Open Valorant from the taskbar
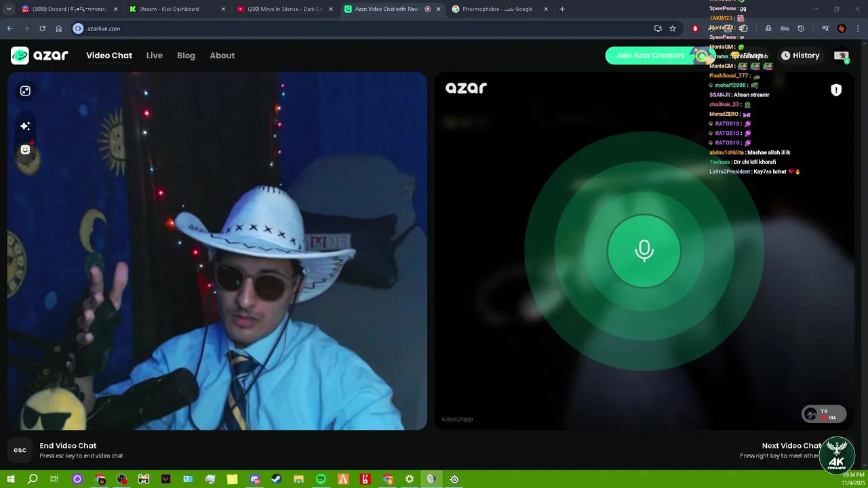Viewport: 868px width, 488px height. coord(166,479)
